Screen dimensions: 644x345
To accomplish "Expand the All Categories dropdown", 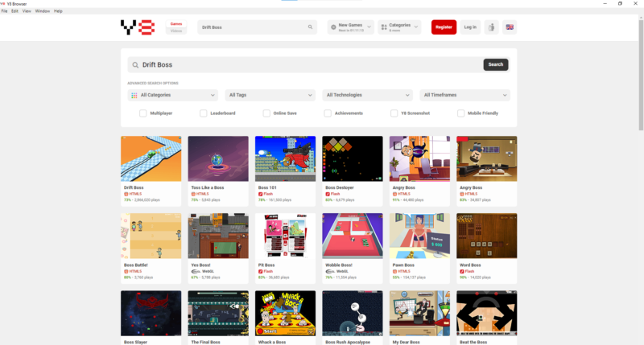I will [173, 95].
